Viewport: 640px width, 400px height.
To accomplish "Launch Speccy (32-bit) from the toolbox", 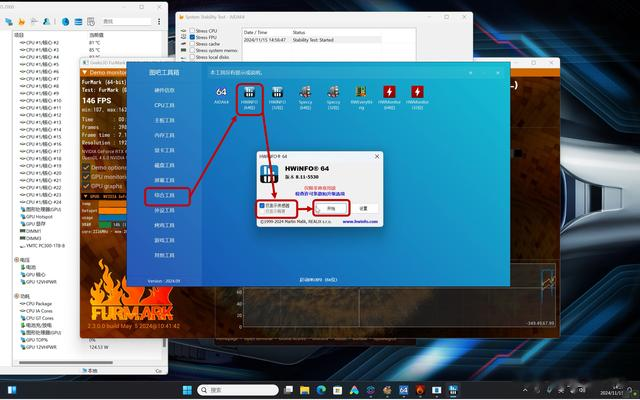I will point(333,98).
